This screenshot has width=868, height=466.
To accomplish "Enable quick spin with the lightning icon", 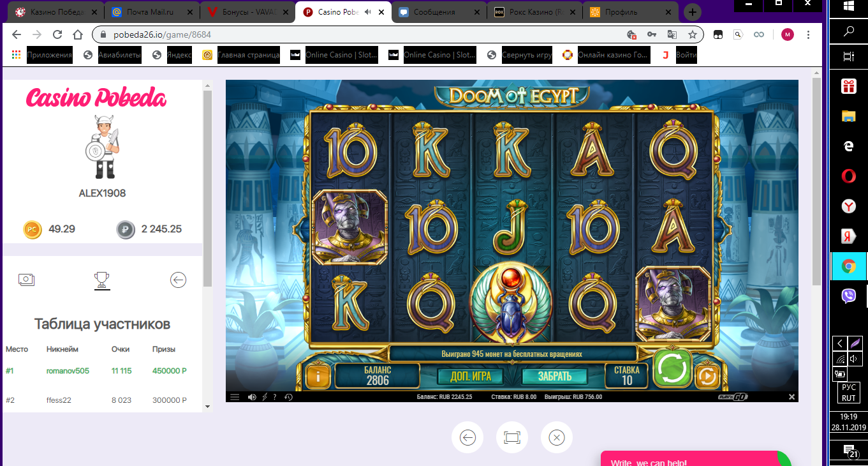I will click(x=264, y=396).
